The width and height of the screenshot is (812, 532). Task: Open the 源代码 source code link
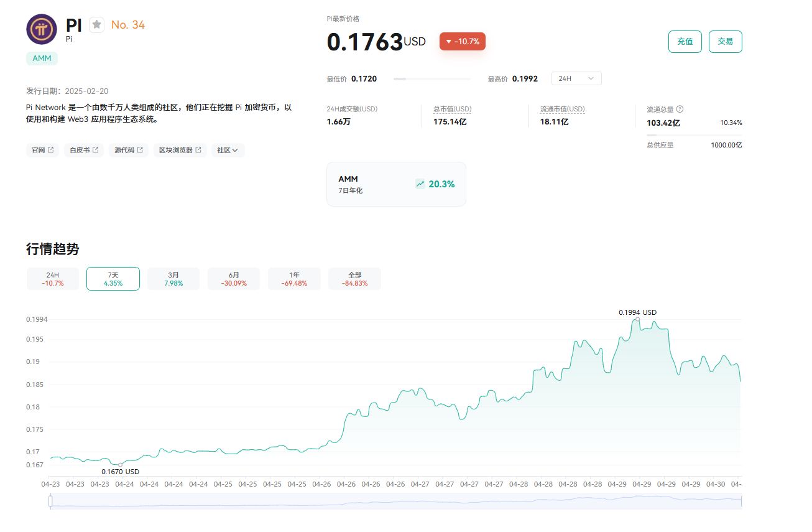tap(129, 150)
